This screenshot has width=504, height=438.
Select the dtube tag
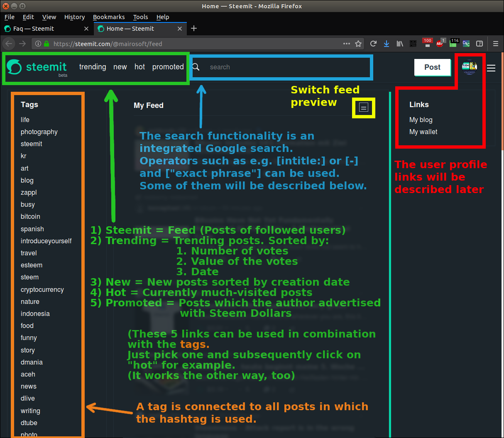click(x=29, y=423)
